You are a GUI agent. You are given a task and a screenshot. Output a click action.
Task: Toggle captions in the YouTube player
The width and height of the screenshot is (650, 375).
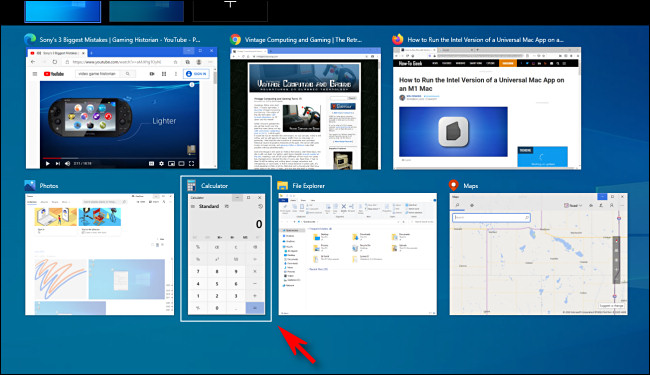click(x=152, y=164)
